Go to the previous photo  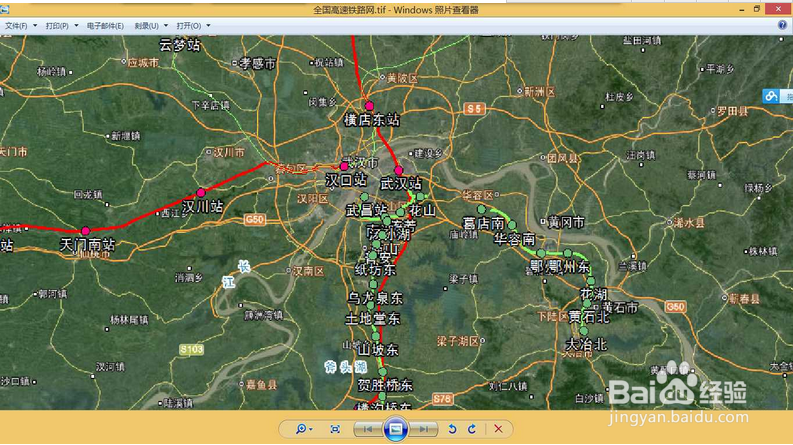coord(368,429)
